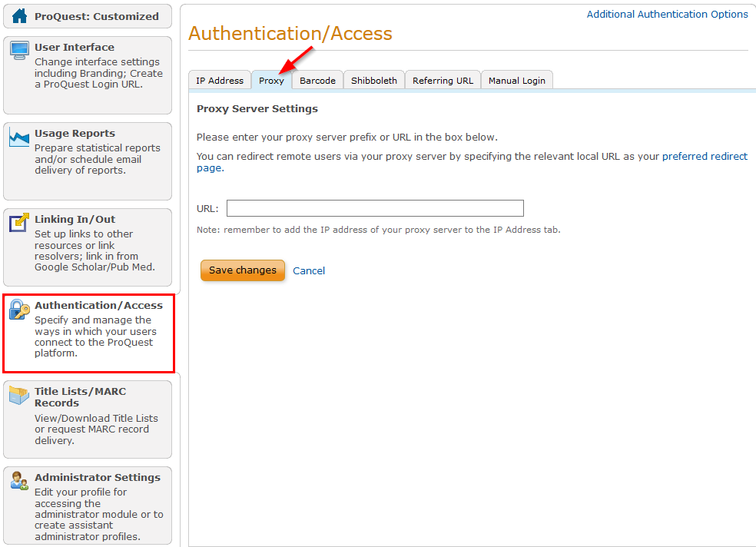The width and height of the screenshot is (756, 547).
Task: Click the Save changes button
Action: 243,270
